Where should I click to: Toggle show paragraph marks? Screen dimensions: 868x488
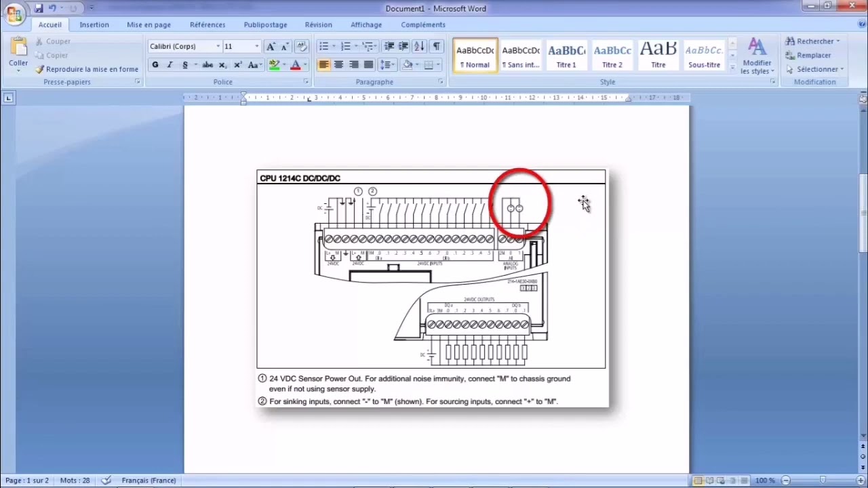tap(436, 46)
